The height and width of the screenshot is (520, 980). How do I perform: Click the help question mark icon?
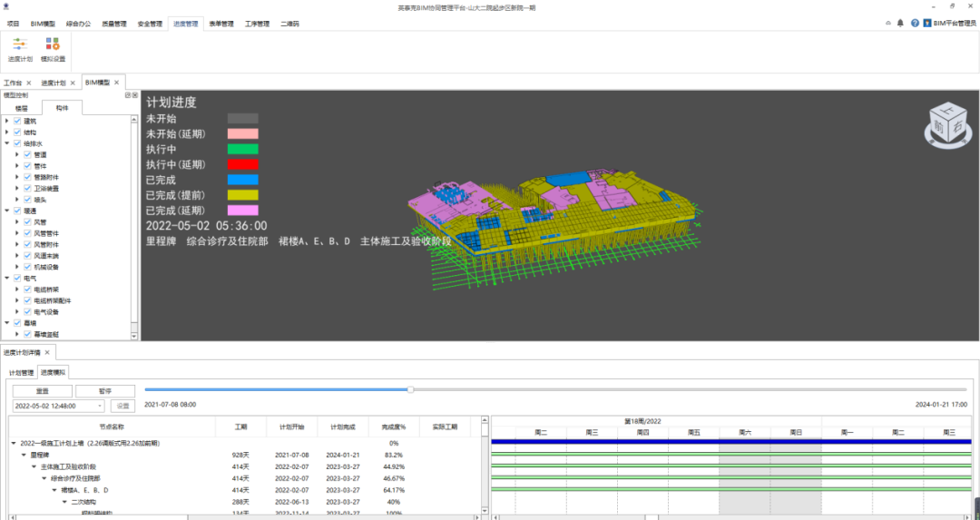tap(915, 23)
